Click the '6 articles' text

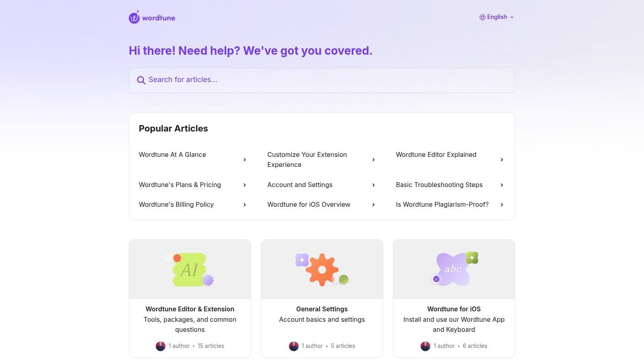(475, 346)
